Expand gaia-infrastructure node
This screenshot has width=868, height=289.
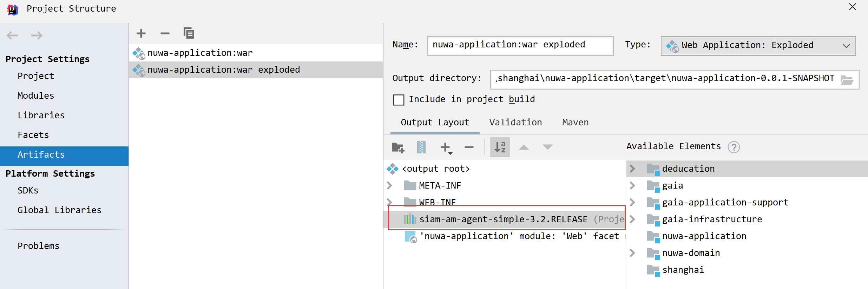tap(632, 219)
